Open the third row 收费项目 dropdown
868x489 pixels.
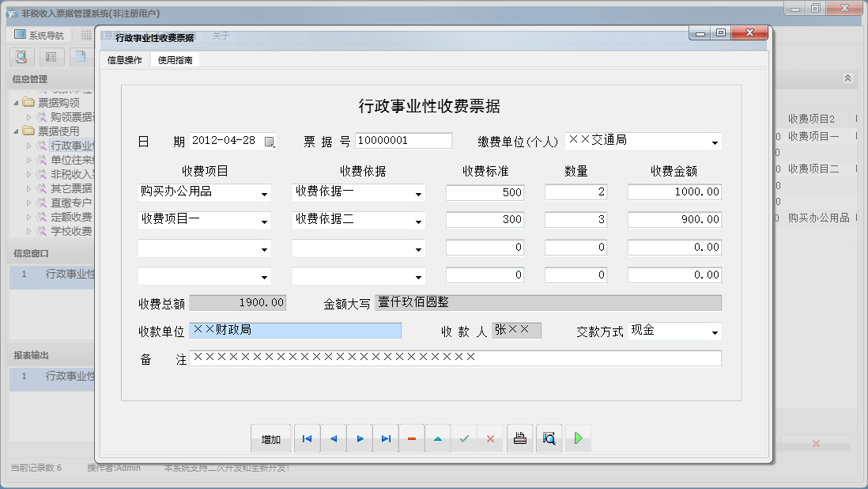[264, 249]
